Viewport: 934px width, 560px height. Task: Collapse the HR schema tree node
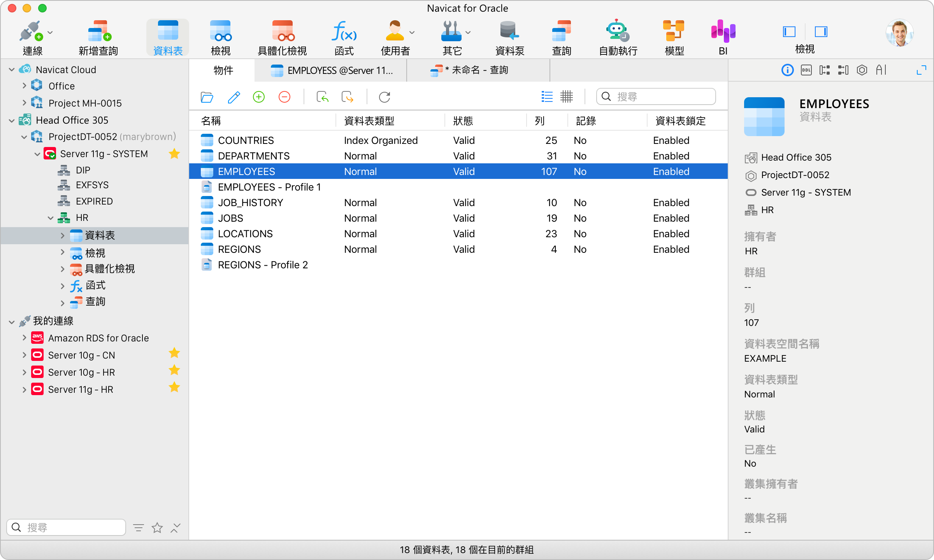(x=51, y=218)
